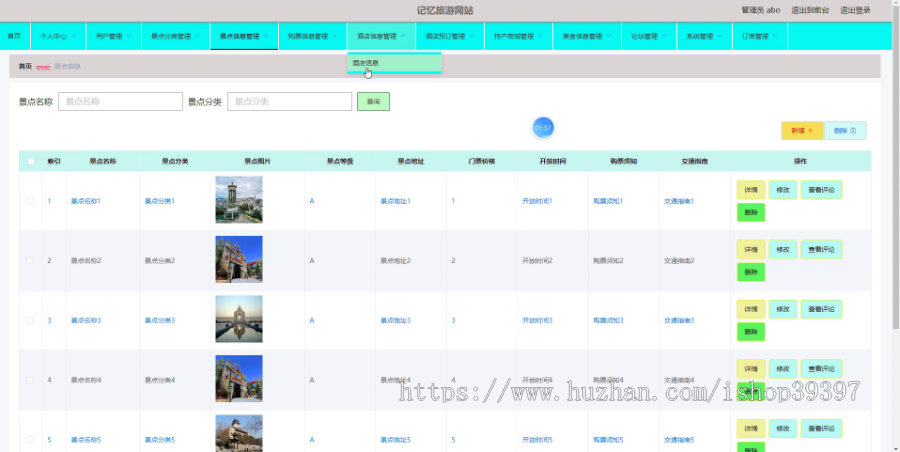Click 修改 for row 景点名称3
The width and height of the screenshot is (900, 452).
tap(783, 309)
